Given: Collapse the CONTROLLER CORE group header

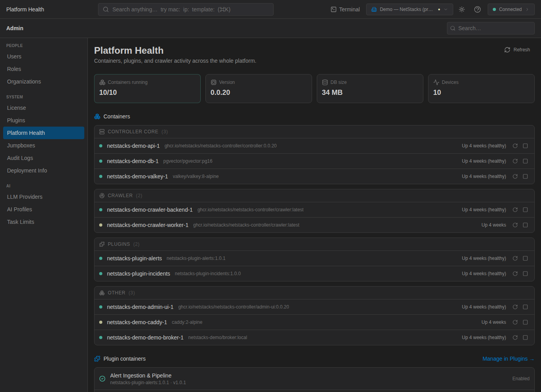Looking at the screenshot, I should point(314,132).
